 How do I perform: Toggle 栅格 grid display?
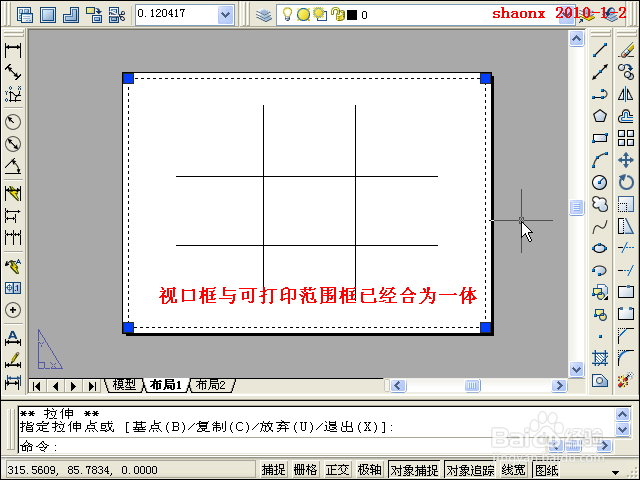(x=305, y=470)
